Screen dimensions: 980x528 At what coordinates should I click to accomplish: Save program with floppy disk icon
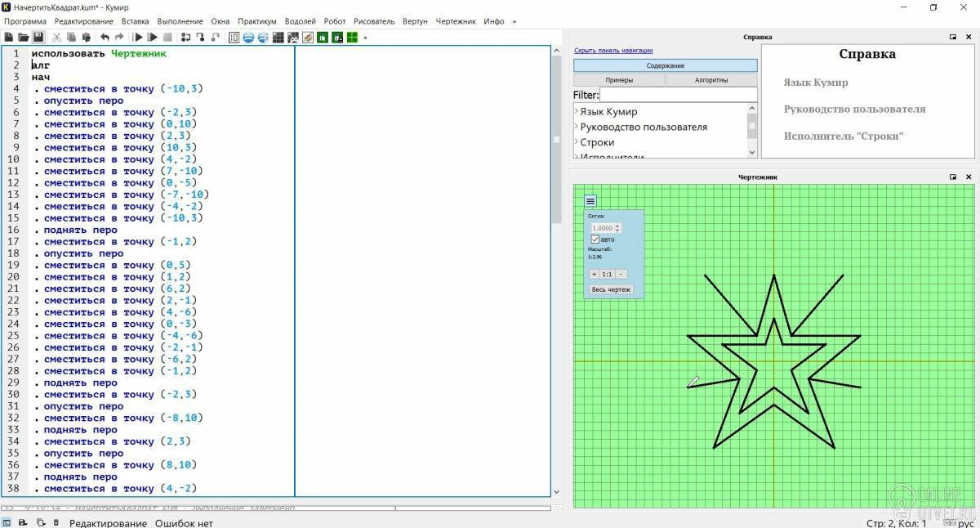pyautogui.click(x=39, y=37)
